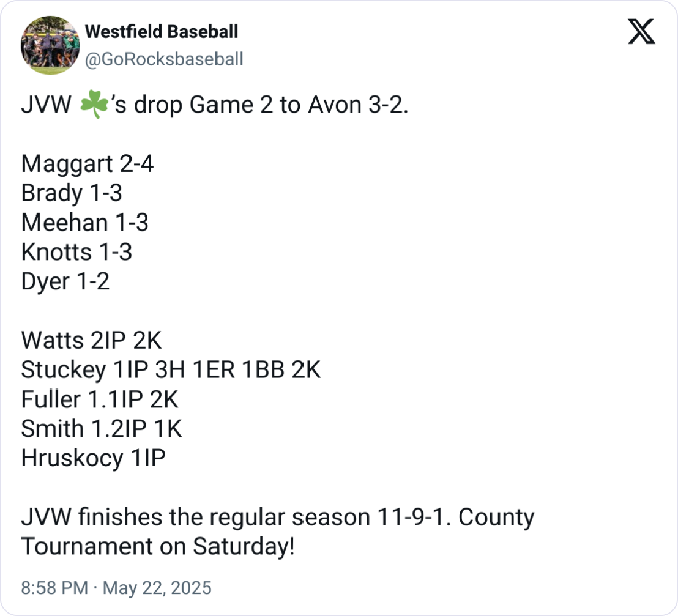Image resolution: width=678 pixels, height=616 pixels.
Task: Open the Westfield Baseball display name link
Action: coord(162,31)
